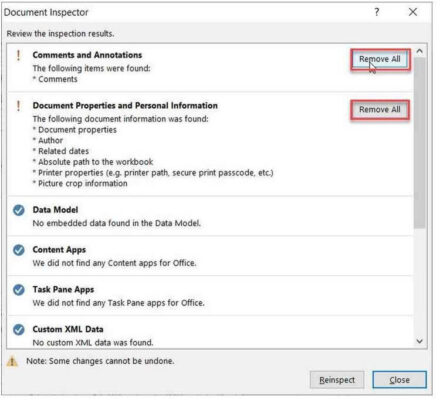Click the Task Pane Apps checkmark icon
The height and width of the screenshot is (400, 443).
point(19,290)
